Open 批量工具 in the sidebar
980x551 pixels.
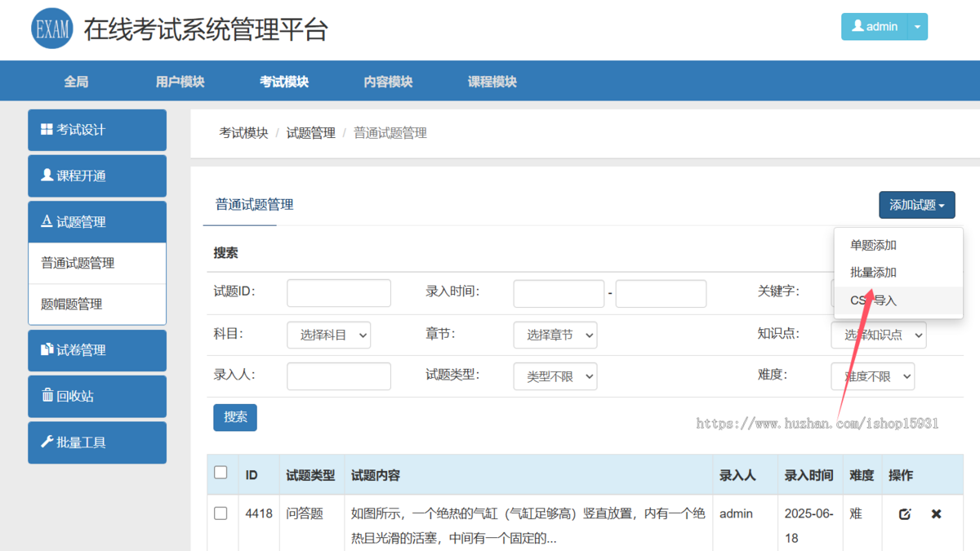[97, 442]
